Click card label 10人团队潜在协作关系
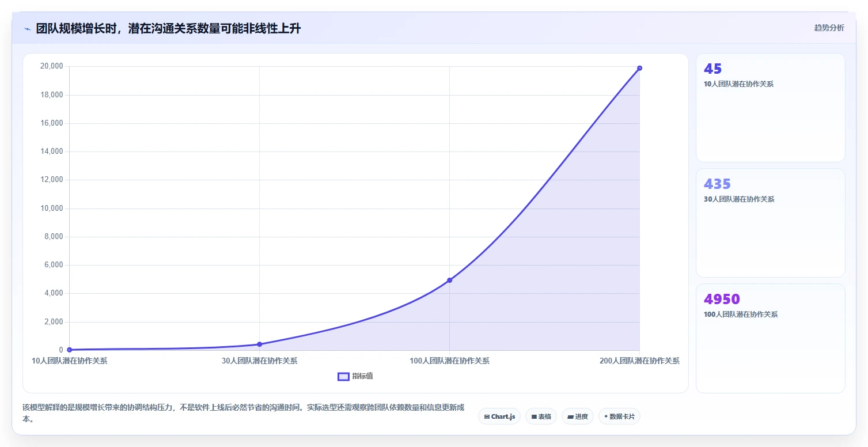 click(x=738, y=84)
